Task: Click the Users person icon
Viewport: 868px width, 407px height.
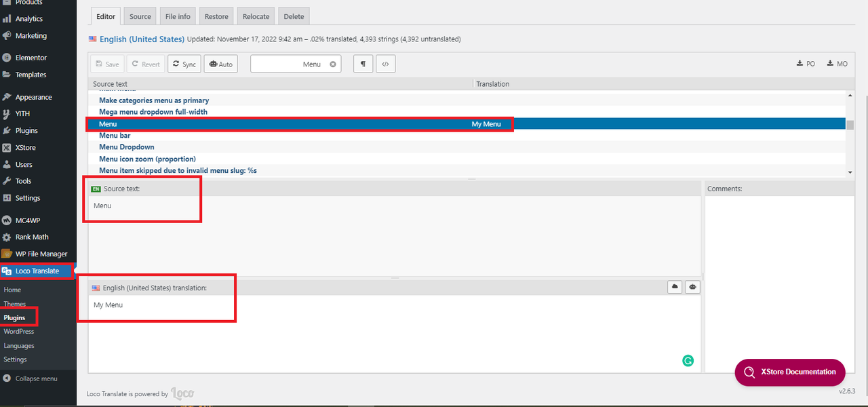Action: pos(7,164)
